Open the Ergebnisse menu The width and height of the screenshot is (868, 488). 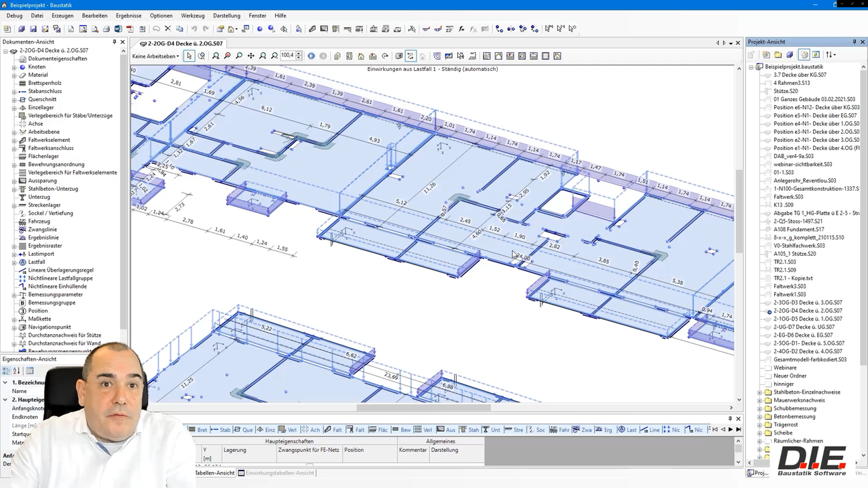pyautogui.click(x=129, y=15)
